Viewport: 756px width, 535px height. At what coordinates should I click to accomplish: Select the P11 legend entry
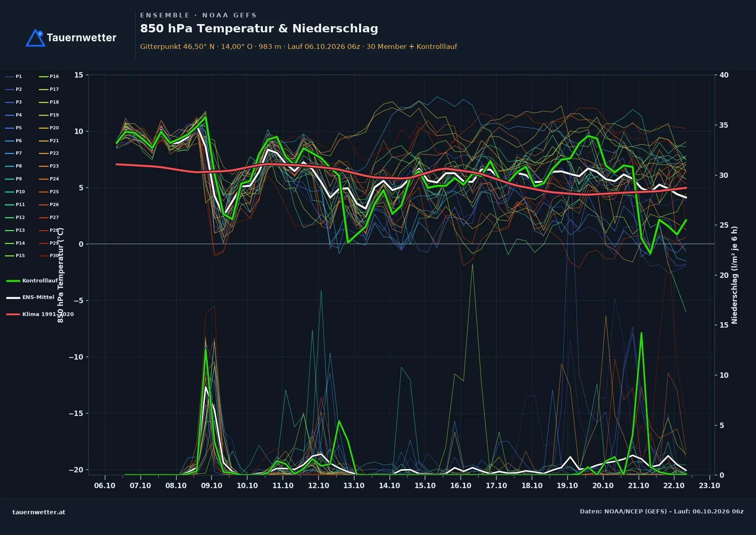click(x=15, y=204)
